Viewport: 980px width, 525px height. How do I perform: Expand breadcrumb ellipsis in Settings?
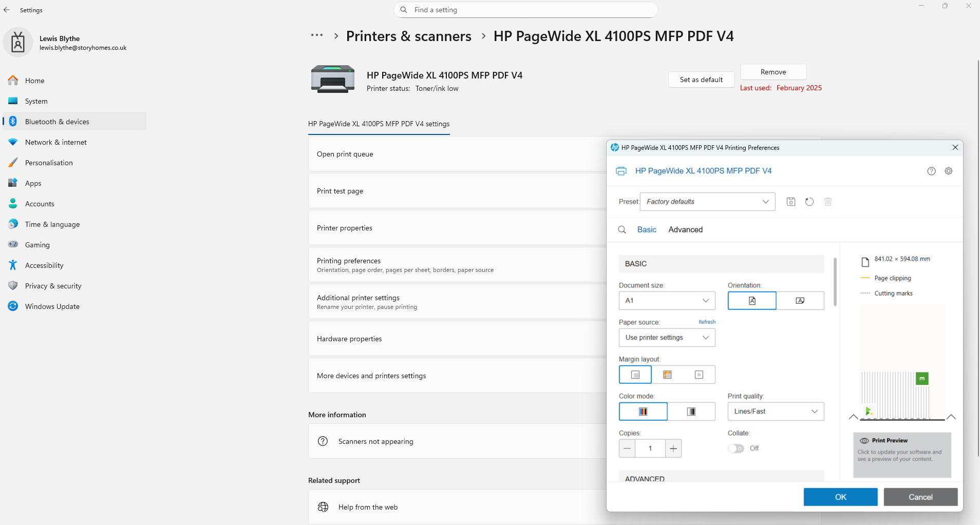(x=317, y=35)
